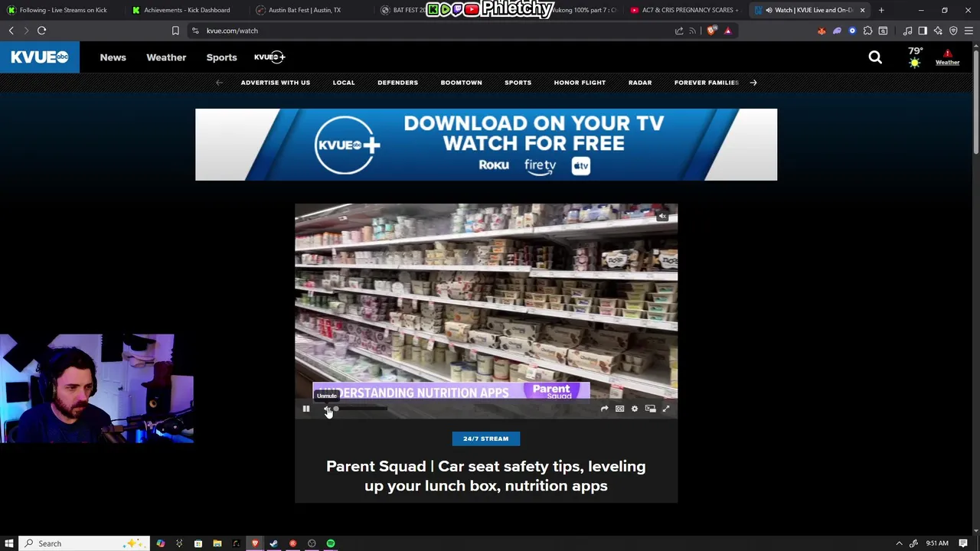The height and width of the screenshot is (551, 980).
Task: Close the Watch | KVUE tab
Action: coord(862,10)
